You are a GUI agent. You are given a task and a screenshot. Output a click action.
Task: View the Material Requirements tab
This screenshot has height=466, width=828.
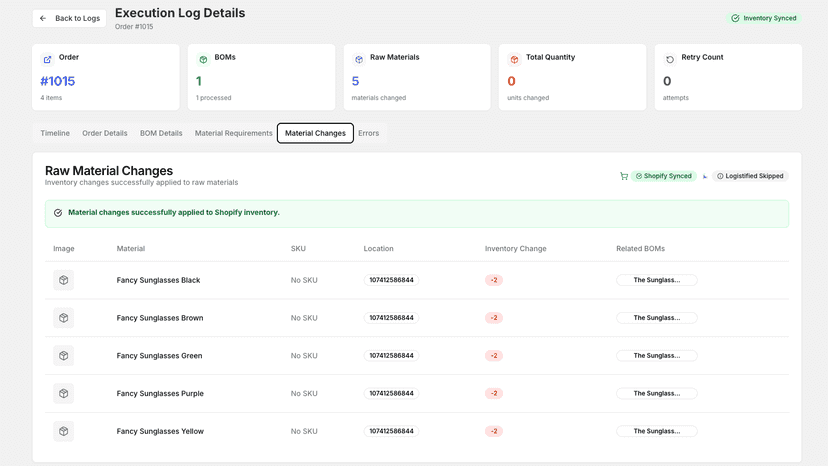233,133
